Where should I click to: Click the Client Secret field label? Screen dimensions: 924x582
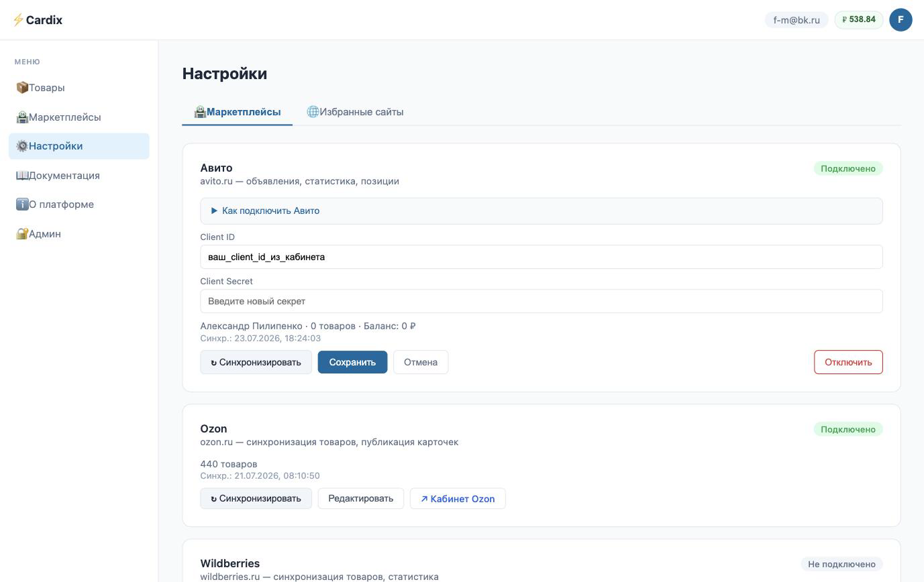(226, 281)
